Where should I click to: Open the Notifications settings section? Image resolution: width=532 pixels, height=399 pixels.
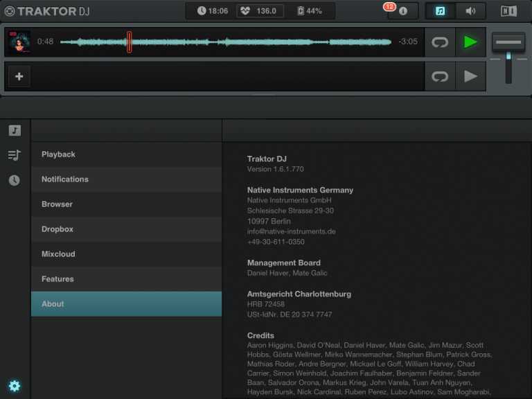coord(126,179)
